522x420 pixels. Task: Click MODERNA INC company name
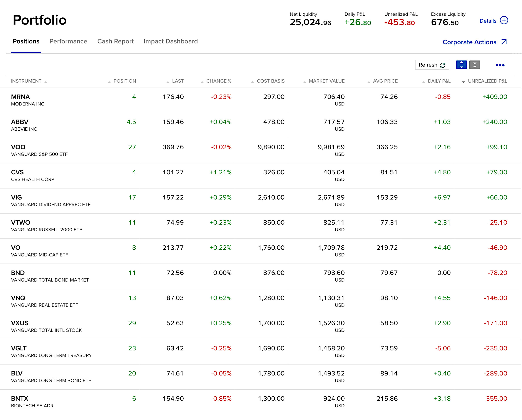pos(28,104)
